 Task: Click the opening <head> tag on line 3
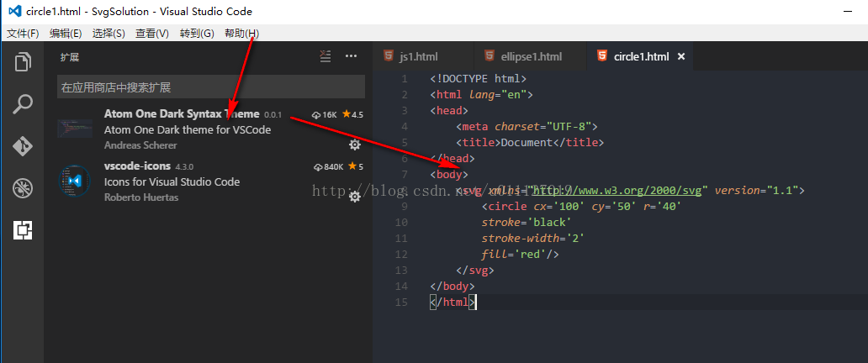(449, 111)
